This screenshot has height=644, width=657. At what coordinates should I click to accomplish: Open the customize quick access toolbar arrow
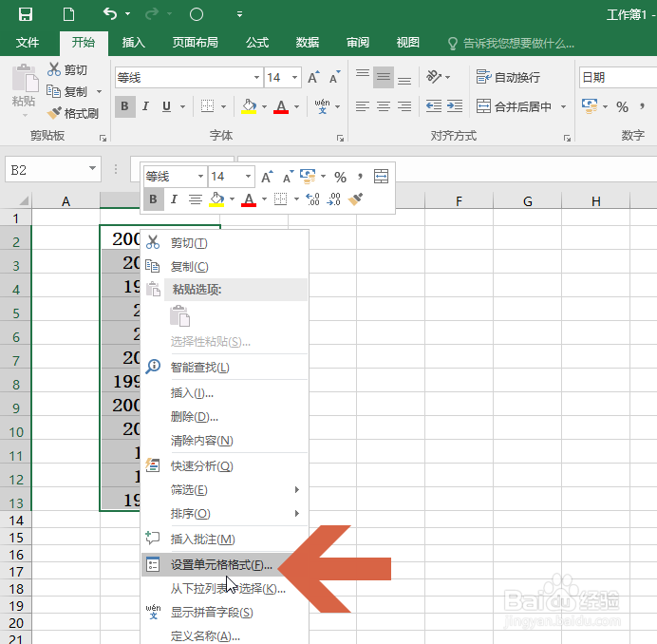pos(239,14)
